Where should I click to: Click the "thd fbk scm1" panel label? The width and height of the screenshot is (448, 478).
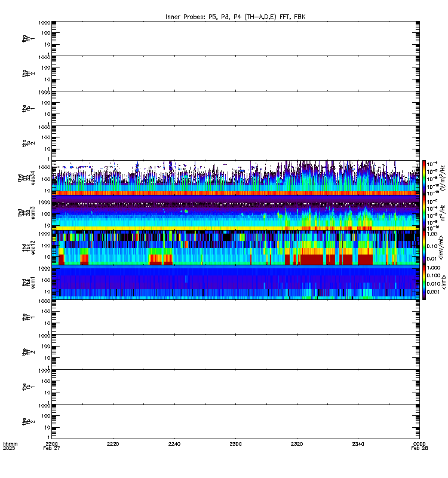[29, 282]
